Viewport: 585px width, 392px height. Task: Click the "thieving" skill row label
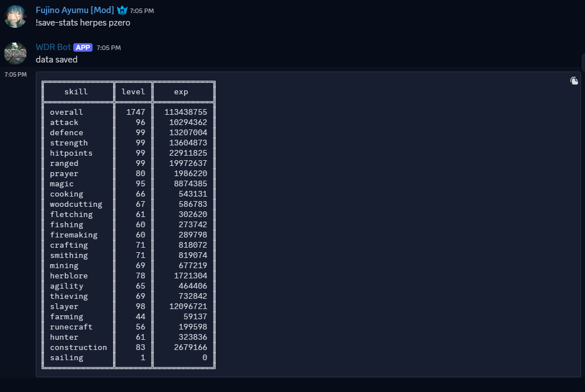[69, 296]
